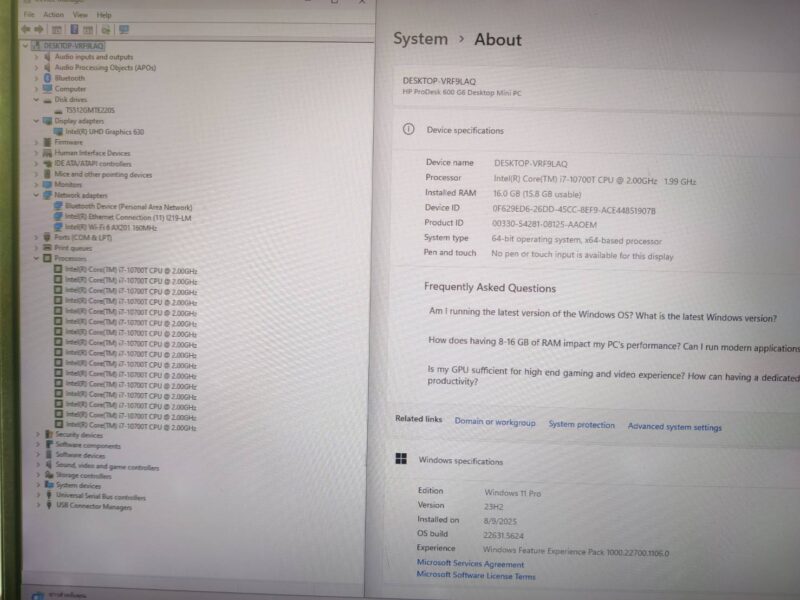Click the Firmware category icon

[x=47, y=142]
